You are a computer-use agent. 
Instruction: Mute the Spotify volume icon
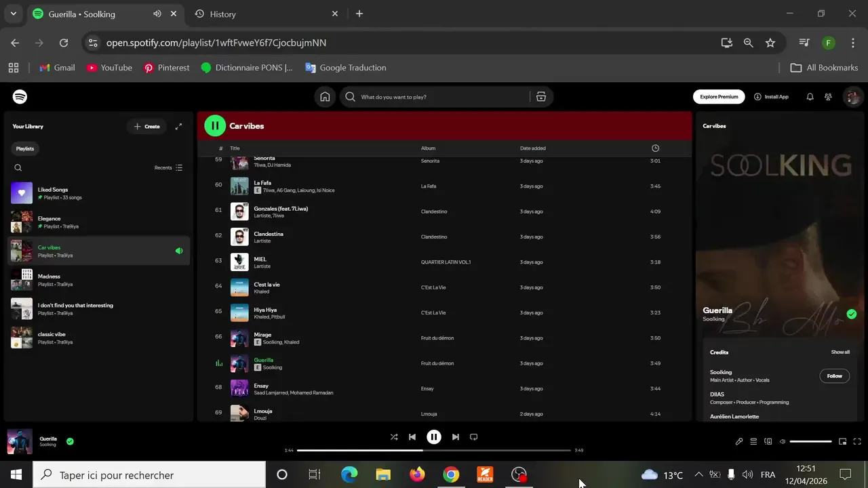tap(783, 441)
